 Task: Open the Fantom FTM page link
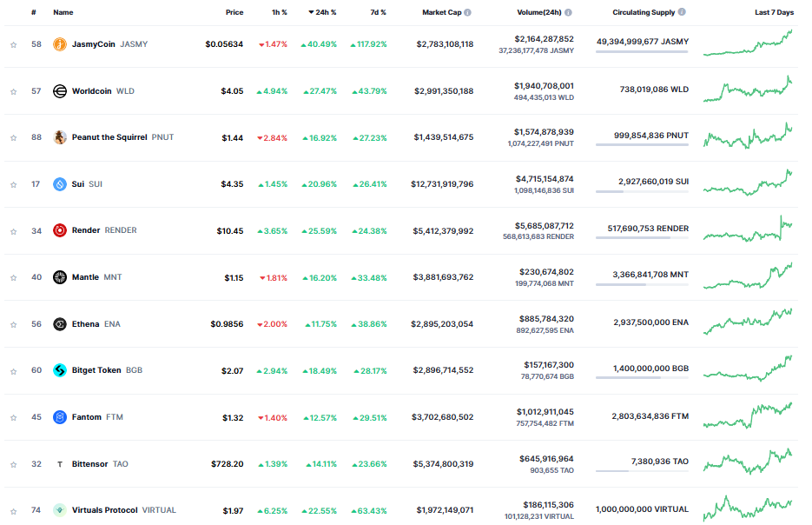click(x=97, y=417)
